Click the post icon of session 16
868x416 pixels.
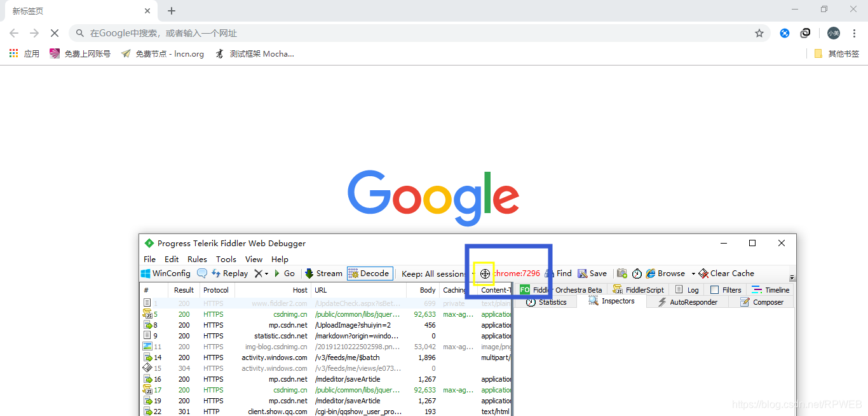pyautogui.click(x=147, y=379)
